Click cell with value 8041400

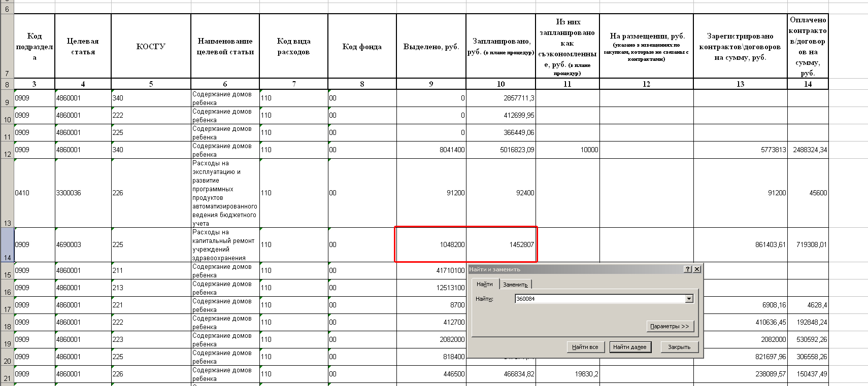[431, 150]
